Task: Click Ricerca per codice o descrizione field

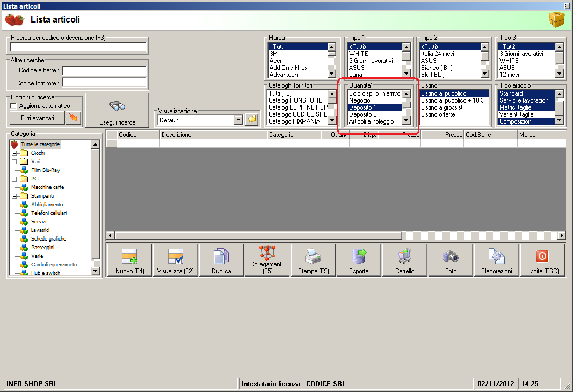Action: pos(78,47)
